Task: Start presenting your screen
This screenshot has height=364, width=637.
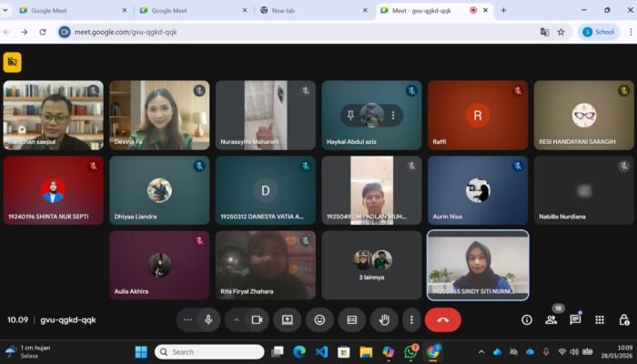Action: pos(288,319)
